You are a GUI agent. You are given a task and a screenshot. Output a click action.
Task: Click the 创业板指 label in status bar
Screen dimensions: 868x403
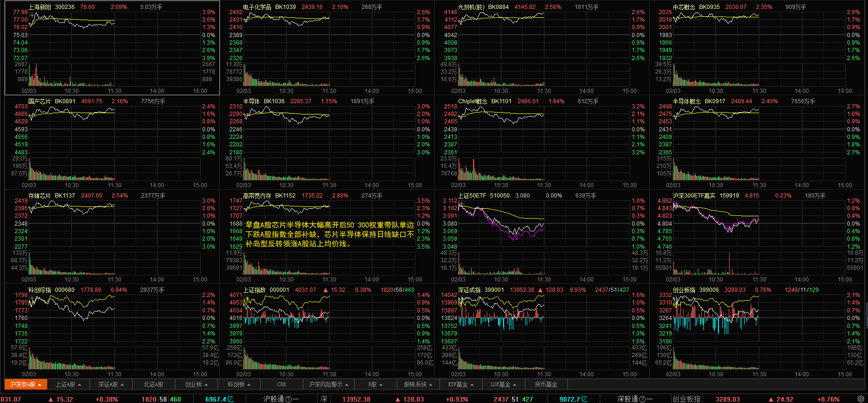point(687,399)
